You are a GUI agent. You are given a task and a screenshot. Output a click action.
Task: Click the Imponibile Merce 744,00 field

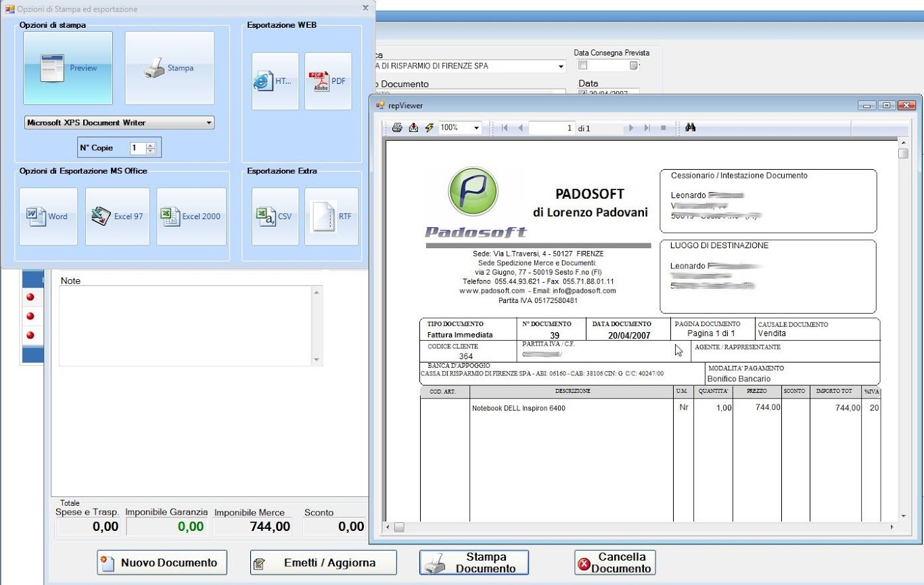coord(254,527)
